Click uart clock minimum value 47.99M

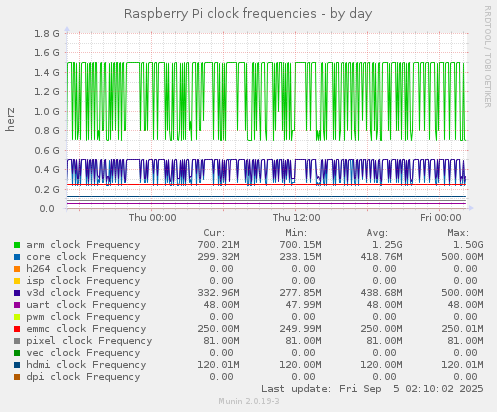coord(303,305)
